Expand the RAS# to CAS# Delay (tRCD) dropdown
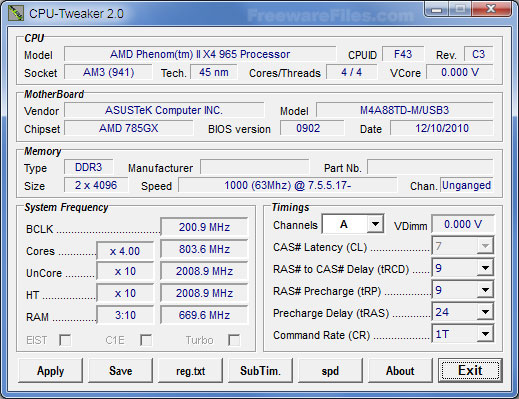Image resolution: width=519 pixels, height=399 pixels. [x=463, y=268]
